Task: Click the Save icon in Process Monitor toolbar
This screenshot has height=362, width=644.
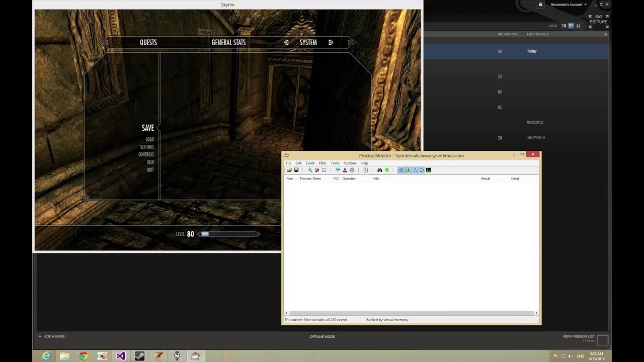Action: tap(296, 170)
